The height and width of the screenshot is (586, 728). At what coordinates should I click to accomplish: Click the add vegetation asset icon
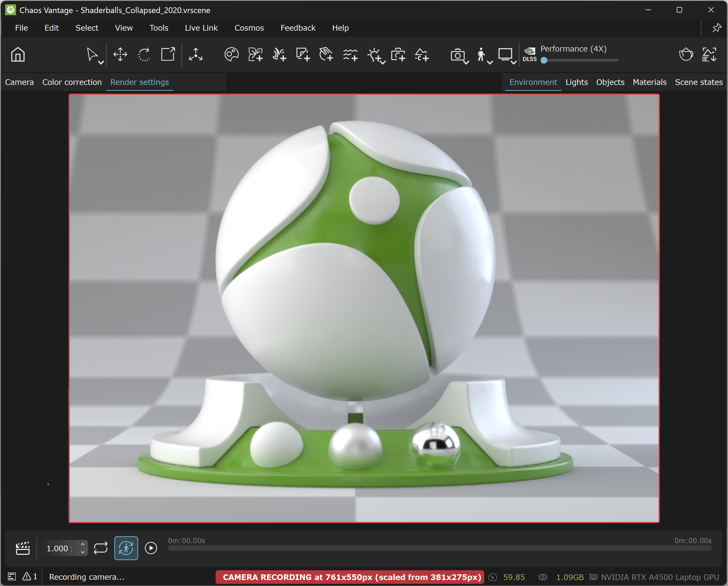click(x=255, y=54)
